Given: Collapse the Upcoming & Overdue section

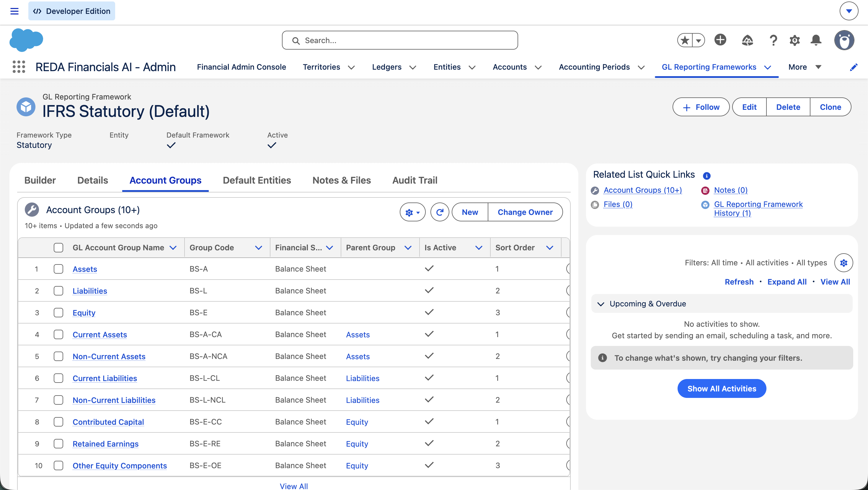Looking at the screenshot, I should tap(601, 304).
